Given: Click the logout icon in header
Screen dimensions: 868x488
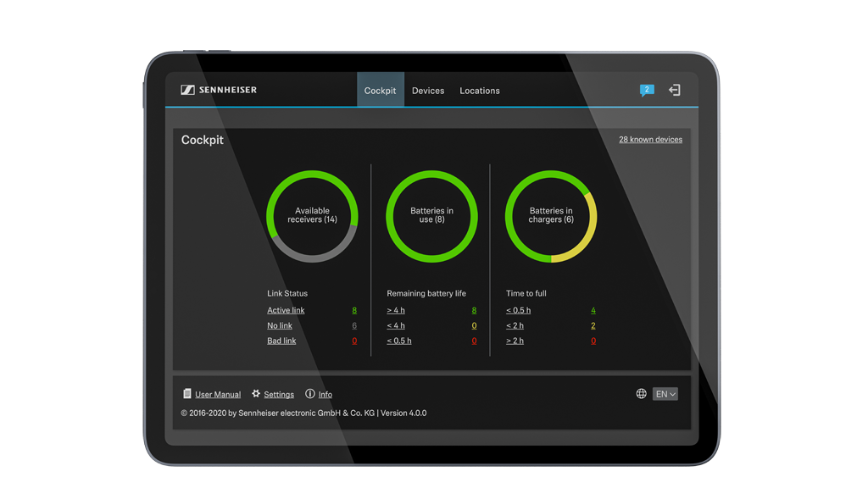Looking at the screenshot, I should click(675, 90).
